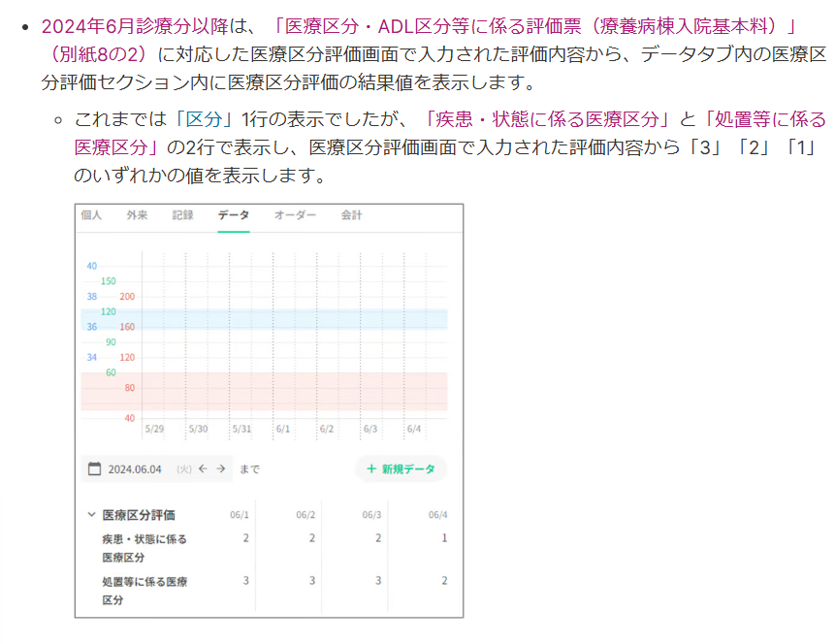
Task: Click the 06/4 column header
Action: click(437, 515)
